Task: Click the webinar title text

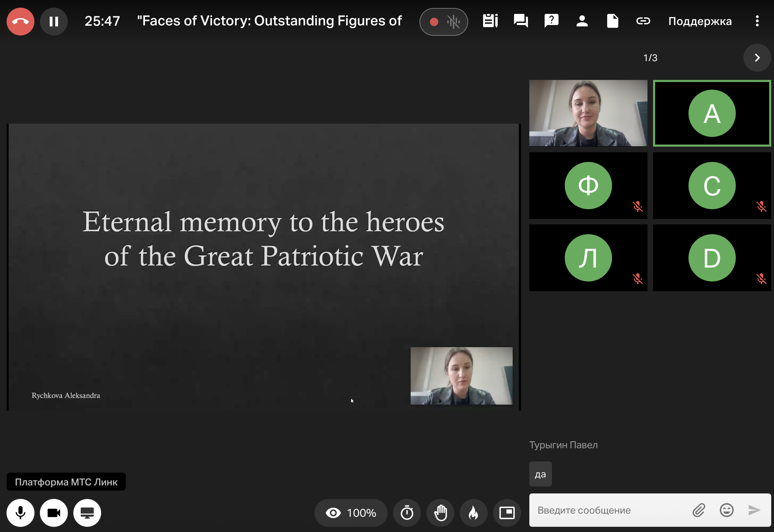Action: pyautogui.click(x=269, y=21)
